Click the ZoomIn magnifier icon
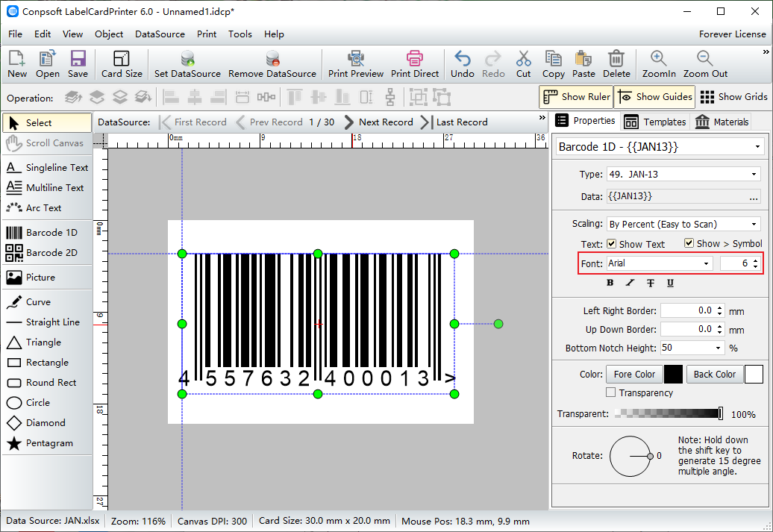The image size is (773, 532). (659, 58)
